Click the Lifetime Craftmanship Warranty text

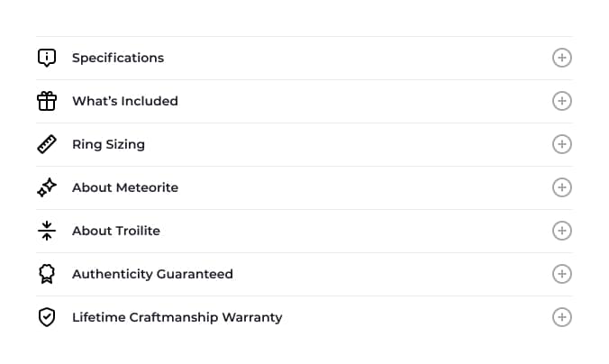[177, 317]
